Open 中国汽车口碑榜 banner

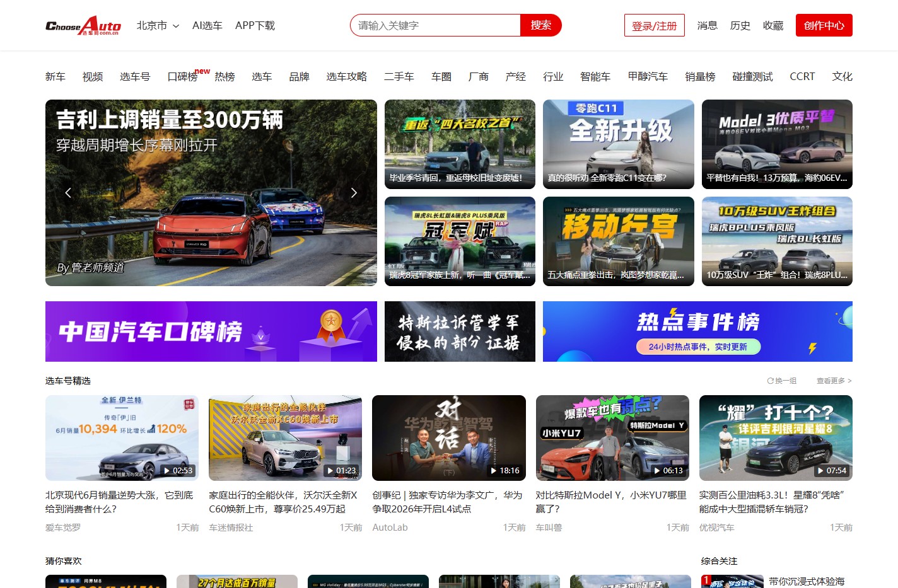pos(211,331)
